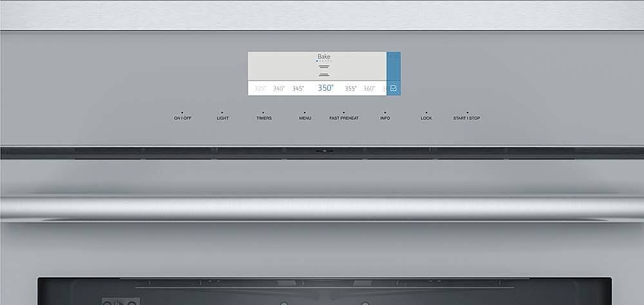
Task: Tap the mode page indicator dots under Bake
Action: pos(324,61)
